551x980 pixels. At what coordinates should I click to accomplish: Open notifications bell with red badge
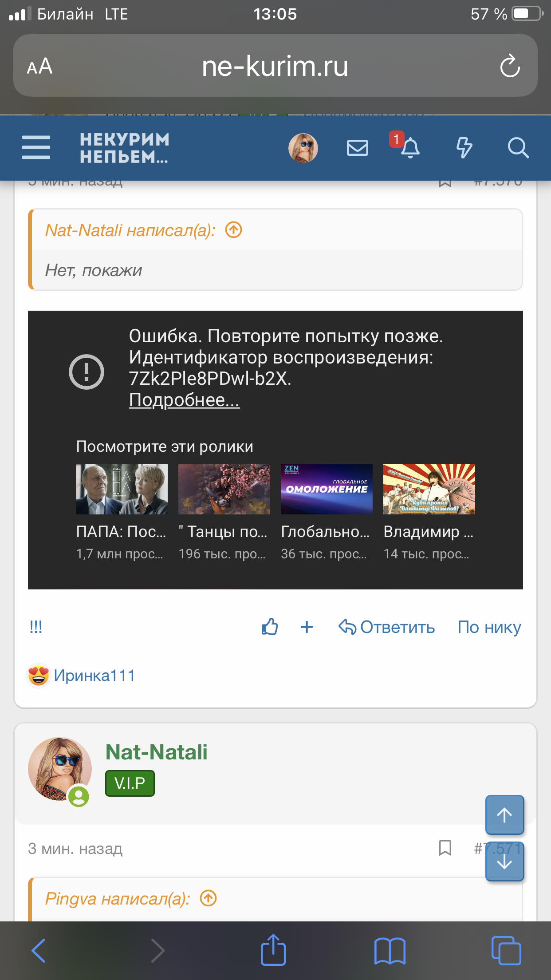click(x=409, y=148)
